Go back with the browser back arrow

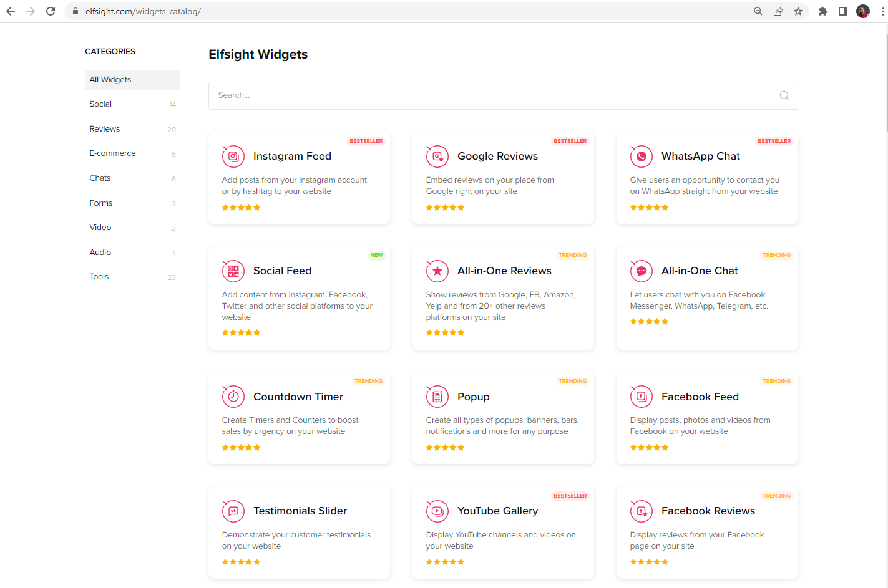pos(11,11)
